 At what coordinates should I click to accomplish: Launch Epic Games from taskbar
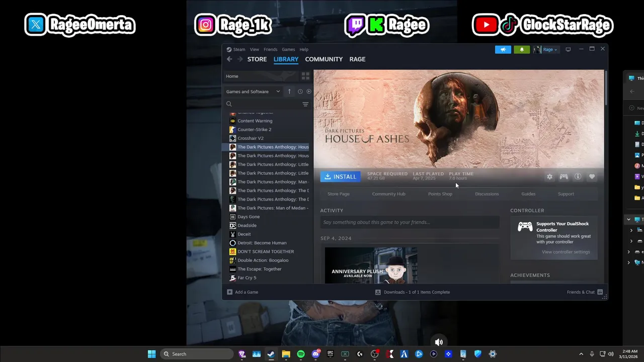tap(330, 354)
